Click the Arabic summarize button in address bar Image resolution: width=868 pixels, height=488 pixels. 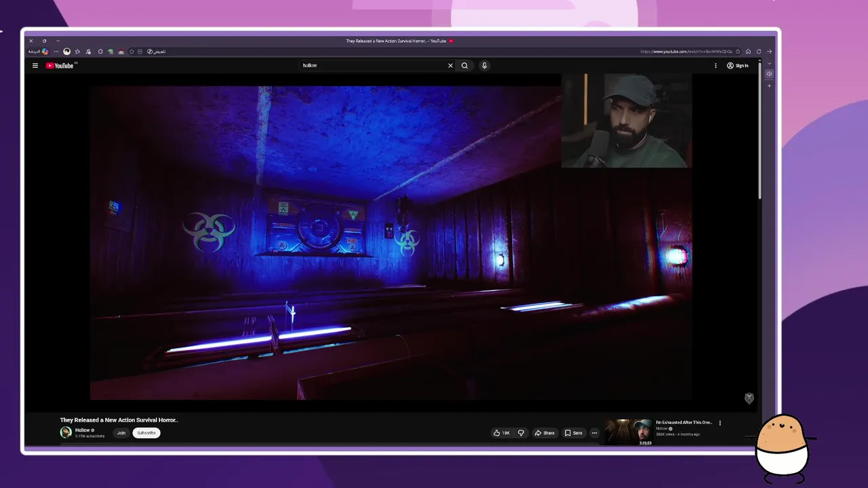click(x=156, y=52)
